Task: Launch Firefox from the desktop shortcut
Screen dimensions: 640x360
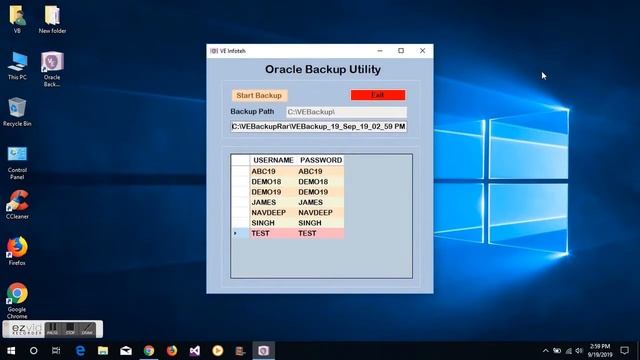Action: click(17, 251)
